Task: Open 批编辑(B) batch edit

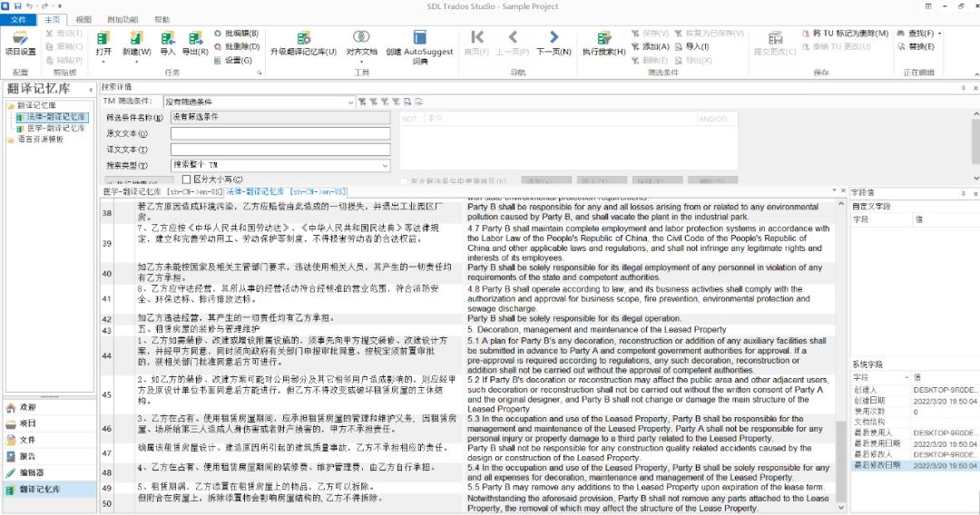Action: coord(236,34)
